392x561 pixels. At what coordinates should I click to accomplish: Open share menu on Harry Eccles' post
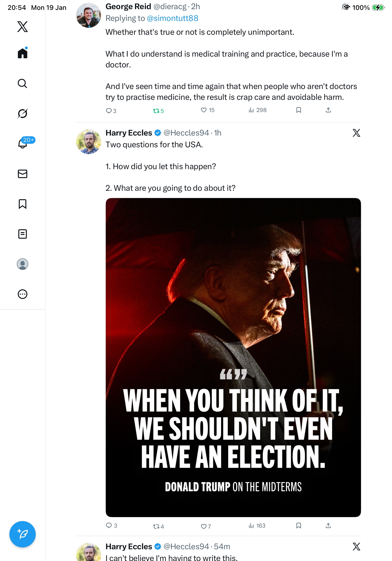(328, 526)
